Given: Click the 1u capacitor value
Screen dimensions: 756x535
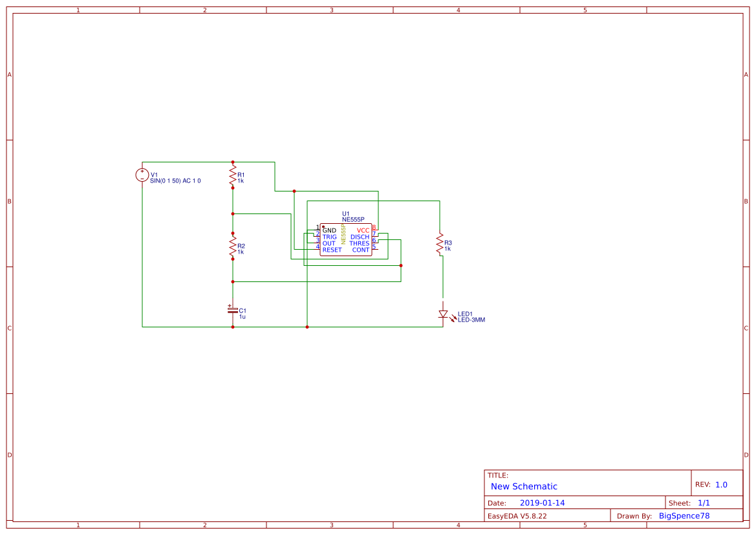Looking at the screenshot, I should pyautogui.click(x=242, y=316).
